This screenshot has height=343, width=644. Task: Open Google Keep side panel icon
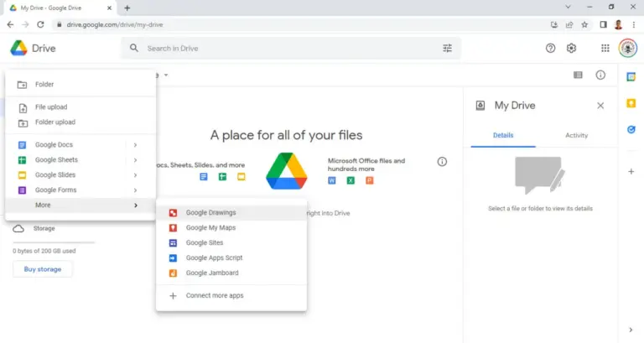(x=631, y=103)
